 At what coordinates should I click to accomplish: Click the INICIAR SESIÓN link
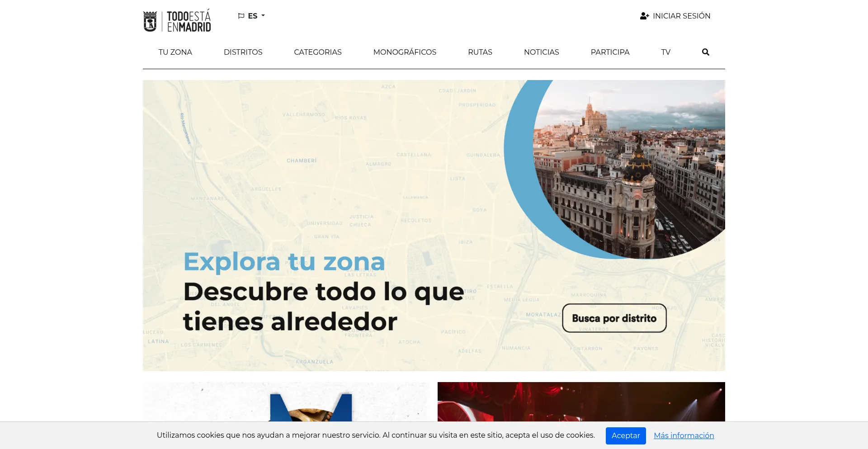(681, 16)
